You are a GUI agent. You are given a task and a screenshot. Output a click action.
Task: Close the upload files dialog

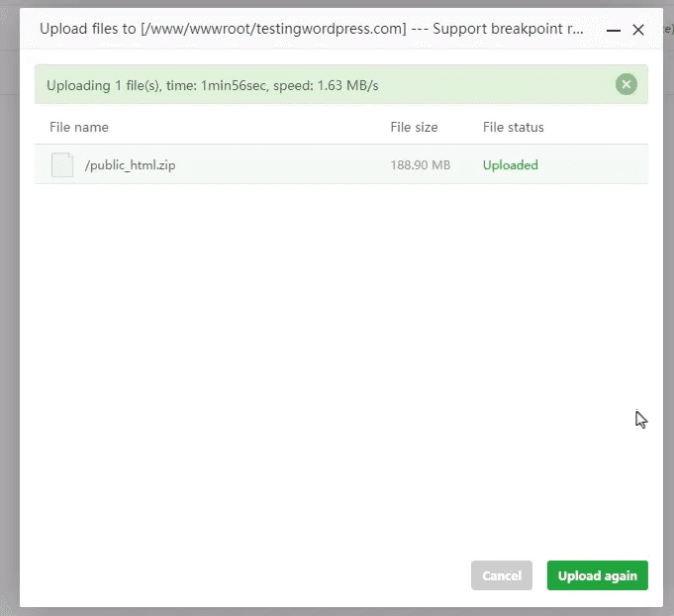(x=638, y=30)
